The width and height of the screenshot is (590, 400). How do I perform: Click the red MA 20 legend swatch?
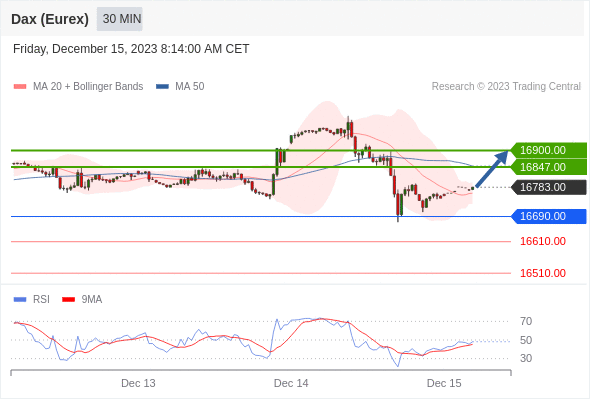(x=20, y=87)
